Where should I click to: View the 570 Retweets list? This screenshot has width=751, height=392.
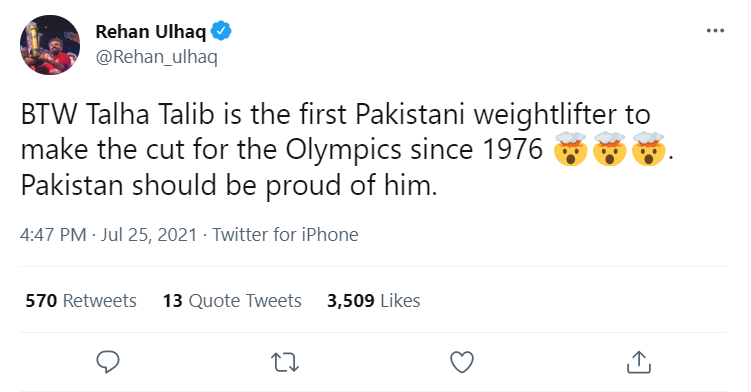tap(81, 300)
